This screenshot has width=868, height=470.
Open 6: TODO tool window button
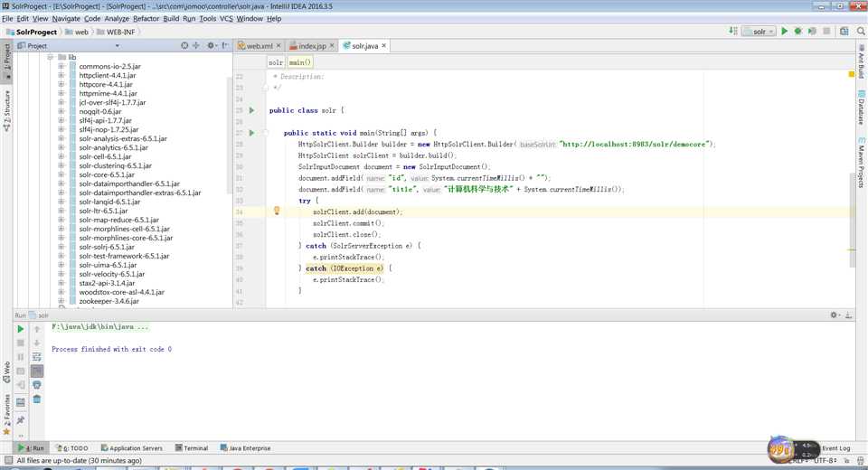tap(72, 448)
